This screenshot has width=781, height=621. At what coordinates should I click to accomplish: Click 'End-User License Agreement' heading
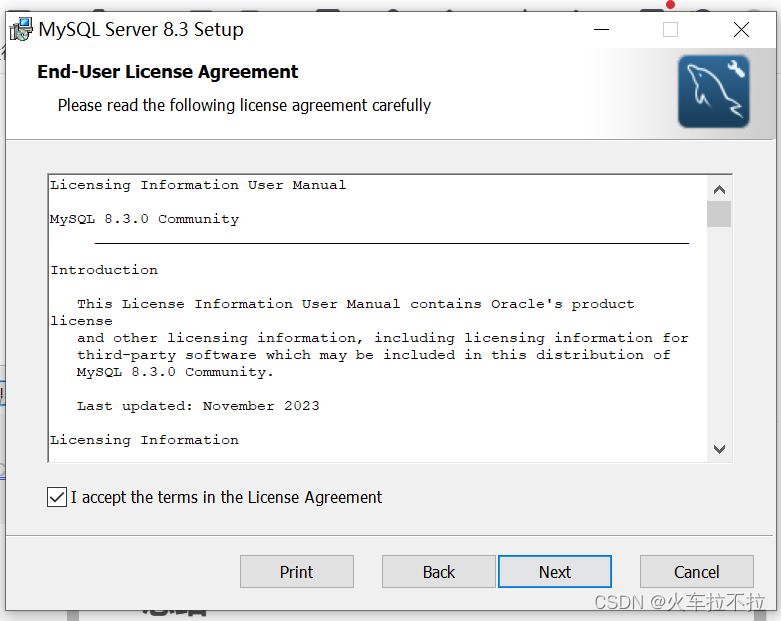point(167,72)
